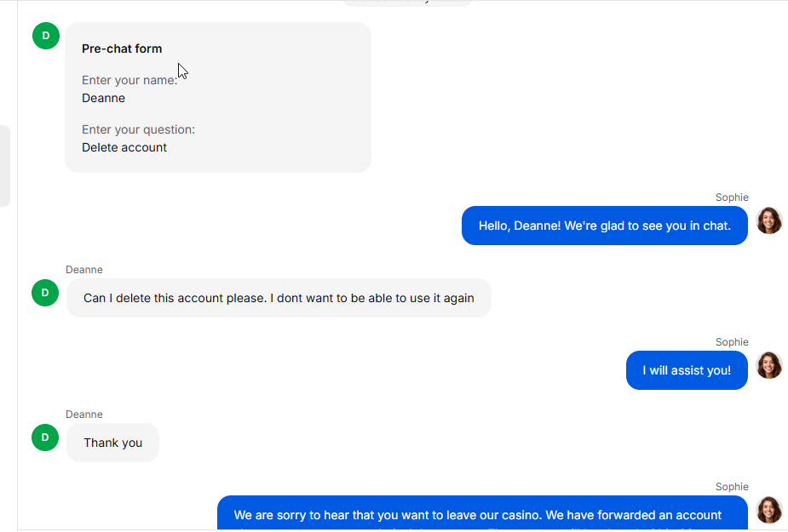Click the I will assist you! bubble
The height and width of the screenshot is (532, 788).
[687, 370]
